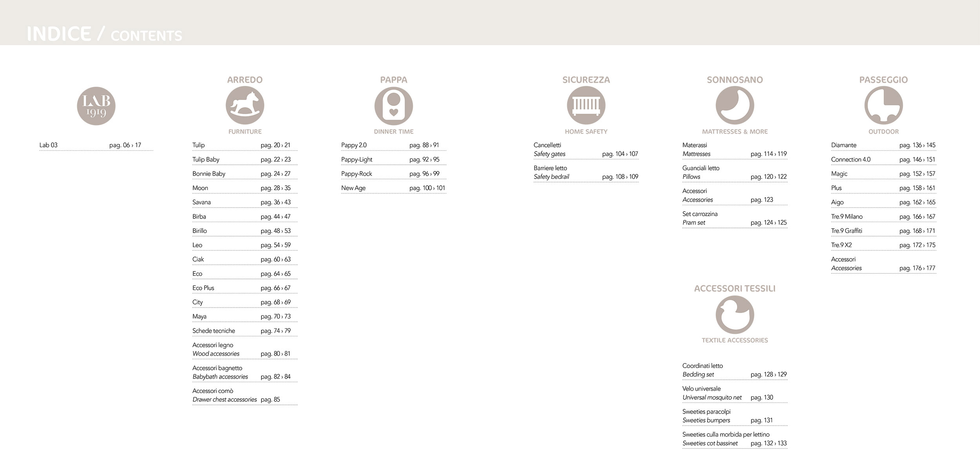The height and width of the screenshot is (450, 980).
Task: Click the MATTRESSES & MORE subtitle
Action: 735,131
